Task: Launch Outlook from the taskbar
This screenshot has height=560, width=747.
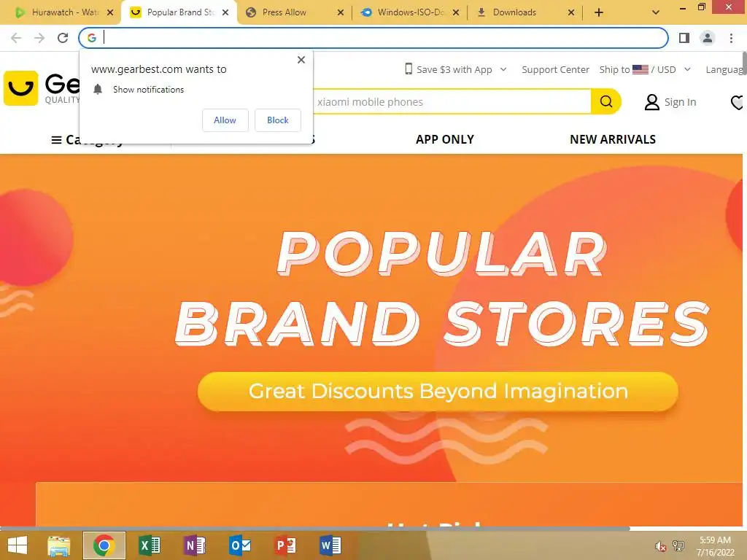Action: point(239,545)
